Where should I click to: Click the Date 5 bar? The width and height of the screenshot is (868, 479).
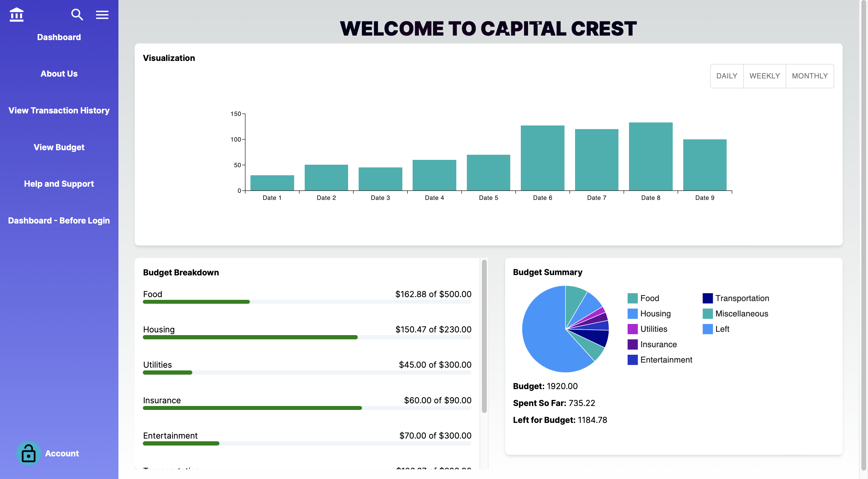(488, 173)
